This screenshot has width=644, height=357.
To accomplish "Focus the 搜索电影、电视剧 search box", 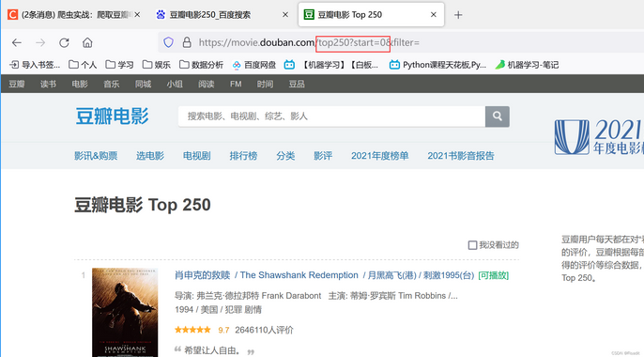I will coord(332,116).
